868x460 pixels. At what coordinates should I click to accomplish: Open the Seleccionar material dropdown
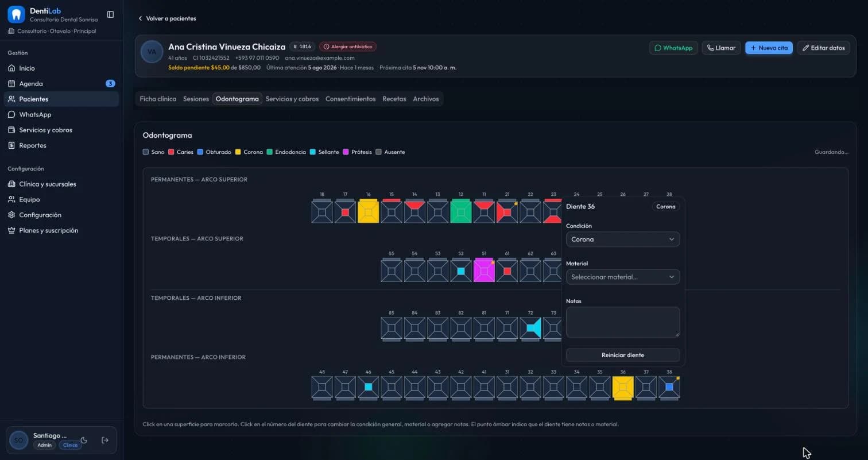pyautogui.click(x=623, y=277)
